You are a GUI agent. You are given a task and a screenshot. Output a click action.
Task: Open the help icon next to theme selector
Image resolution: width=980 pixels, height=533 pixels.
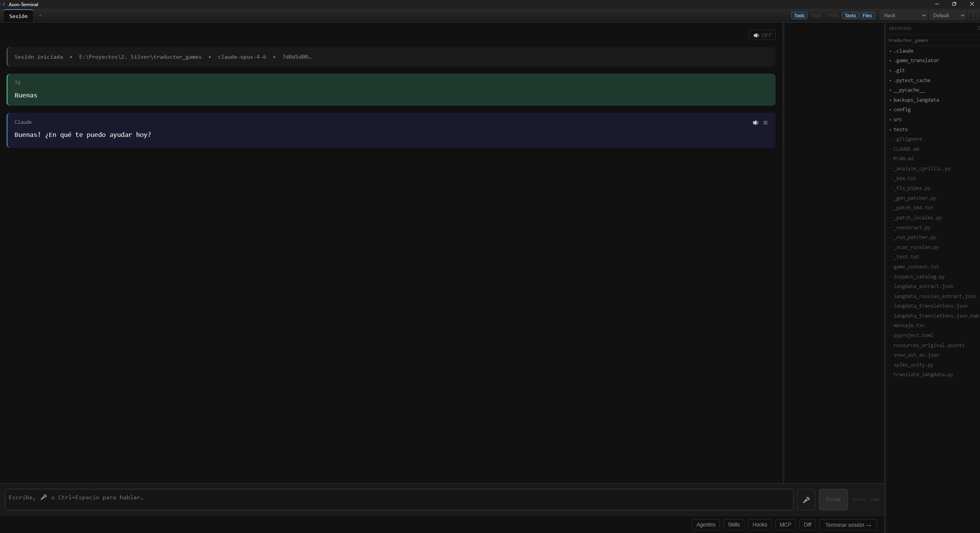[x=973, y=15]
